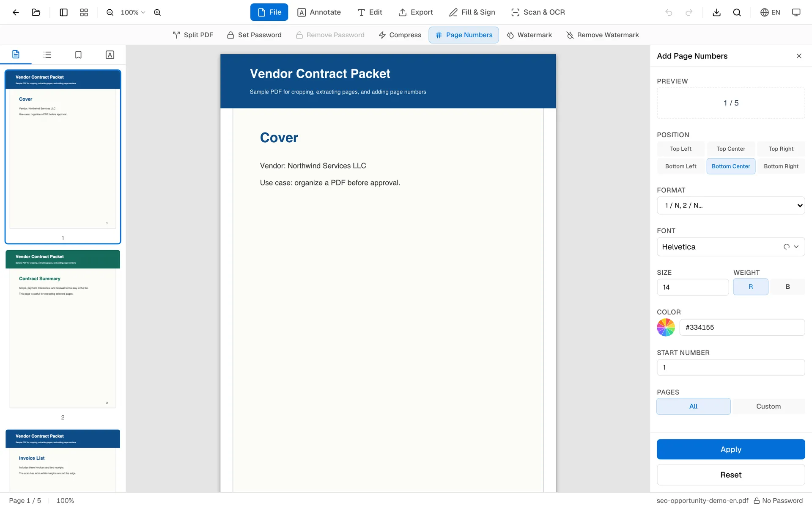Open the Helvetica font dropdown
Viewport: 812px width, 508px height.
click(731, 247)
